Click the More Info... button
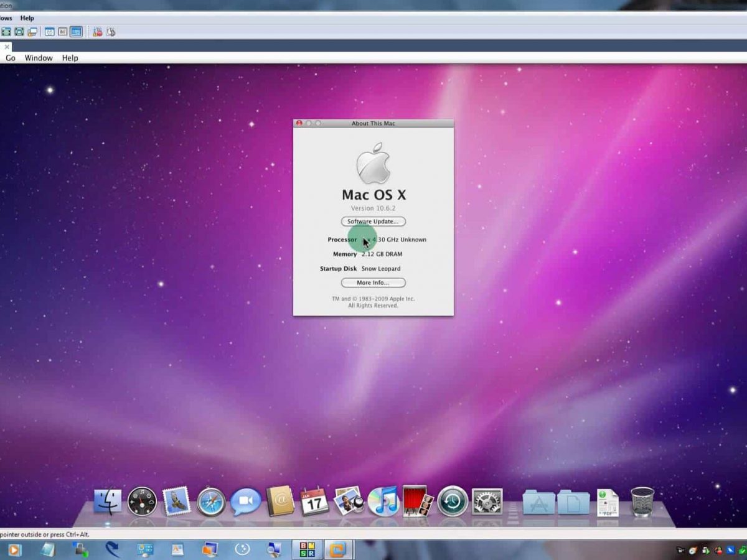Viewport: 747px width, 560px height. [374, 282]
